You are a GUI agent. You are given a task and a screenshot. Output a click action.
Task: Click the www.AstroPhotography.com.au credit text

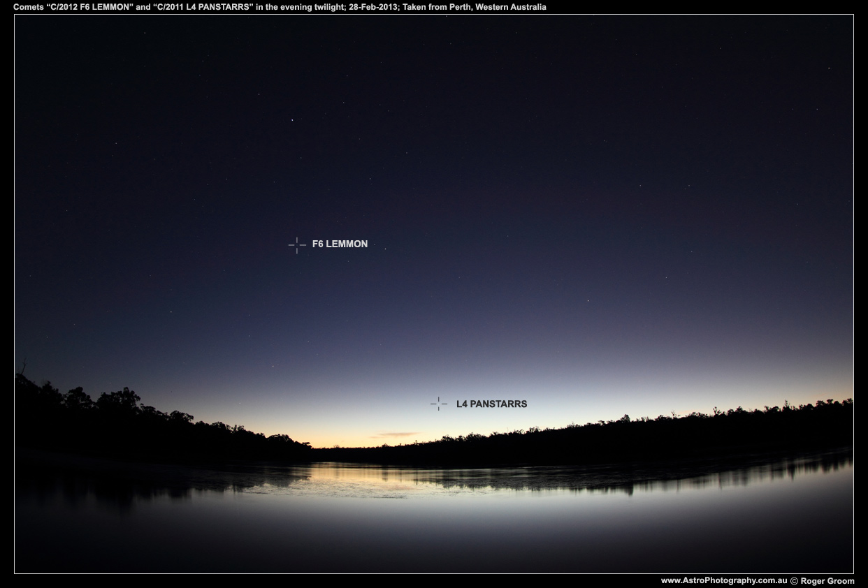coord(724,580)
